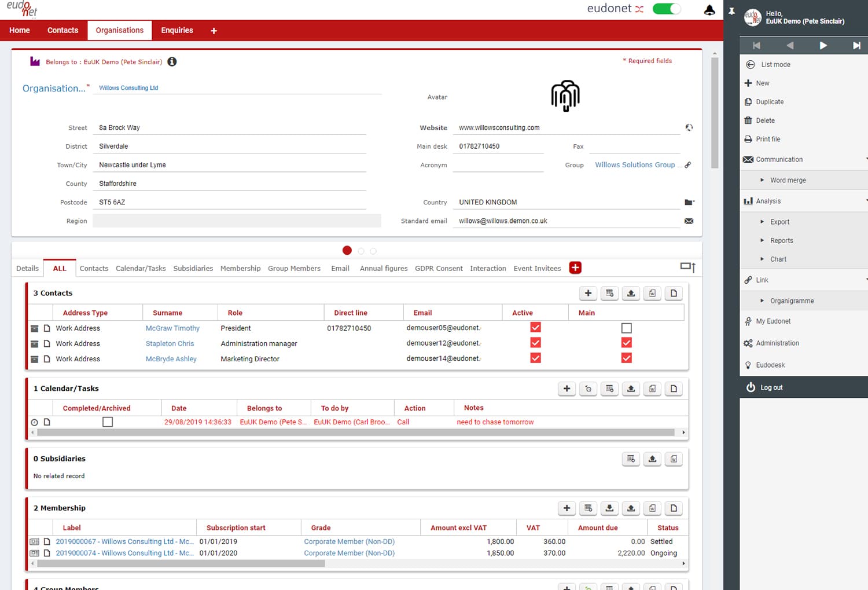Add a new tab with the plus in navigation bar
This screenshot has width=868, height=590.
214,31
